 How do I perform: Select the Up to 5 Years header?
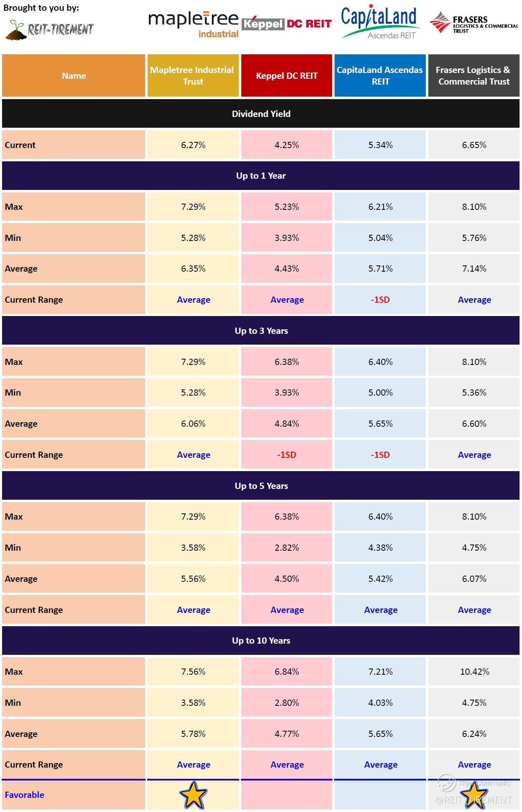pyautogui.click(x=261, y=486)
